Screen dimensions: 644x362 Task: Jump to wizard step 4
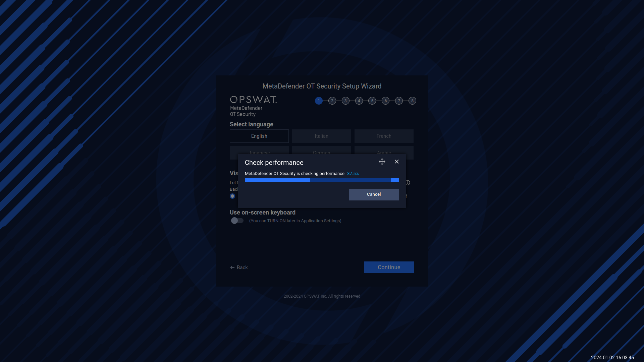[x=359, y=101]
